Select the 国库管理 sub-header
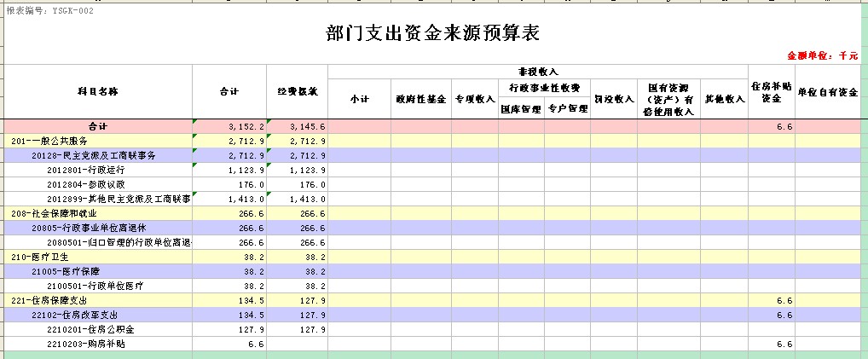The height and width of the screenshot is (359, 868). 521,108
